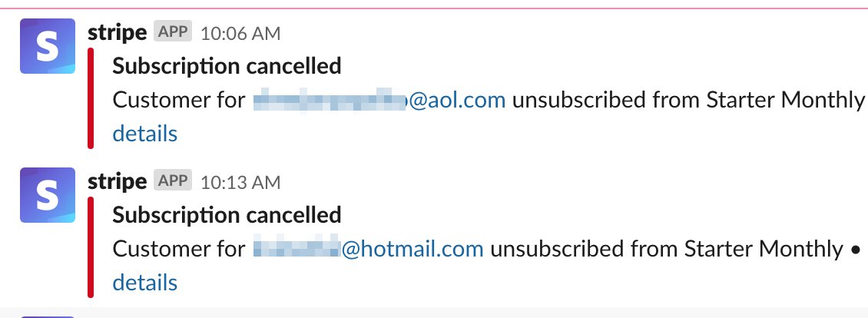Click the Subscription cancelled title in the 10:13 AM message
Screen dimensions: 868x318
tap(227, 215)
